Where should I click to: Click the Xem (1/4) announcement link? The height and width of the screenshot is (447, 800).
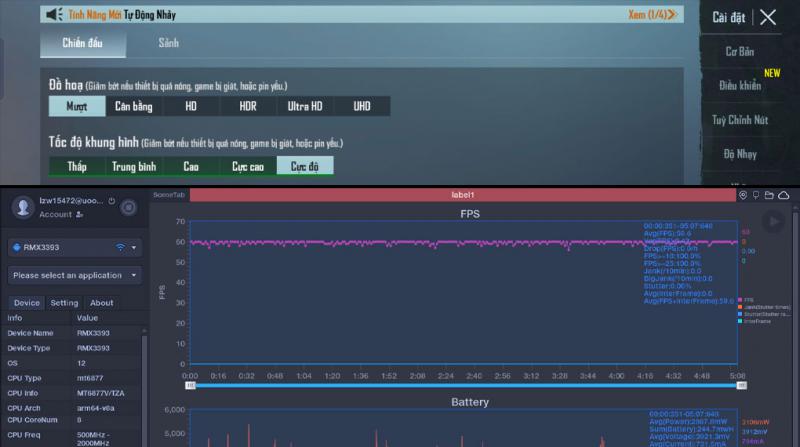tap(653, 14)
